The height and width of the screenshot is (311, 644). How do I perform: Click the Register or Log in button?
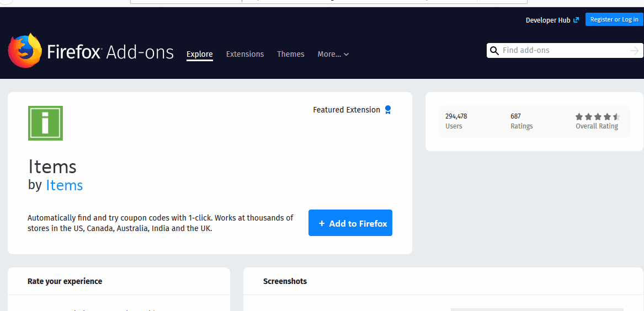pyautogui.click(x=614, y=19)
